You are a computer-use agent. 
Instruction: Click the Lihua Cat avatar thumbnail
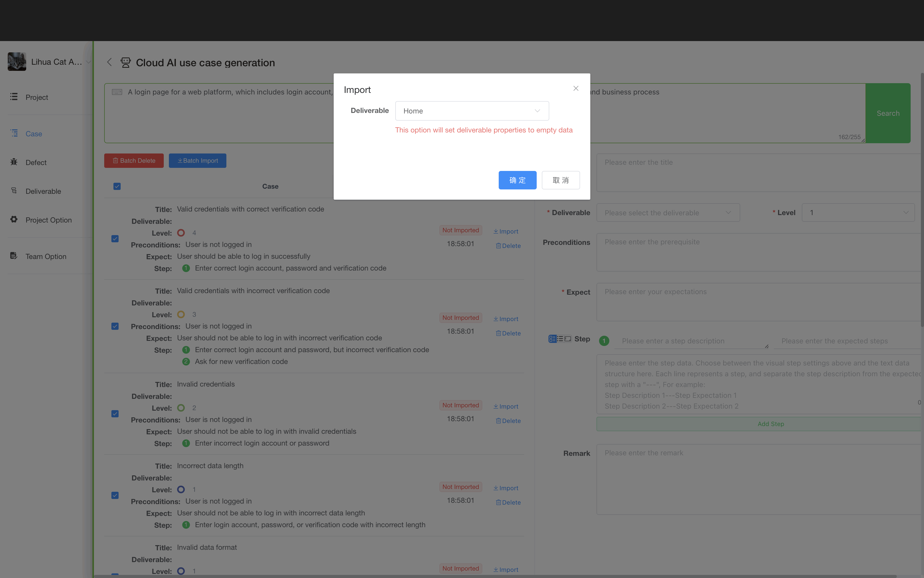coord(17,62)
